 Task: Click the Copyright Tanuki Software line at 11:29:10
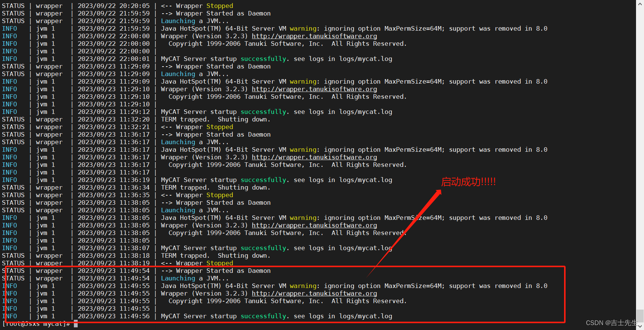pyautogui.click(x=288, y=97)
